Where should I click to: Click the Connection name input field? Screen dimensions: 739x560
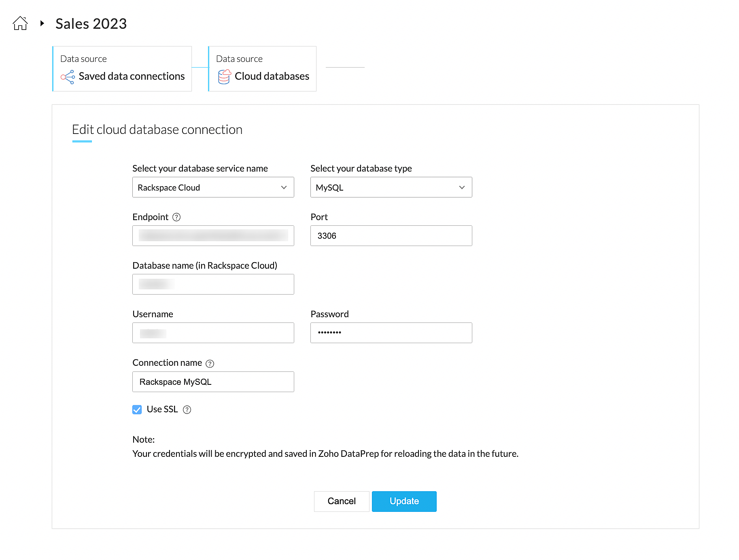(213, 382)
